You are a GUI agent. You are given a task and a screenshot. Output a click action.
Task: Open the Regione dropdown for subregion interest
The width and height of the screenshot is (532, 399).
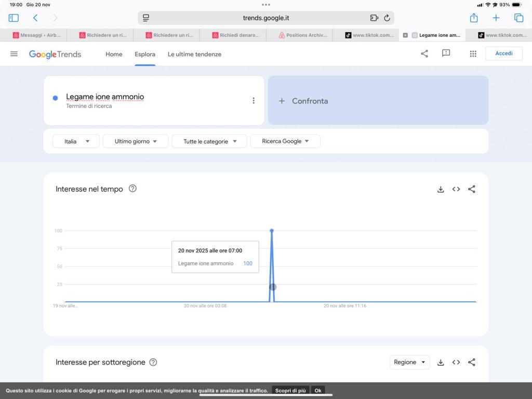click(x=409, y=362)
